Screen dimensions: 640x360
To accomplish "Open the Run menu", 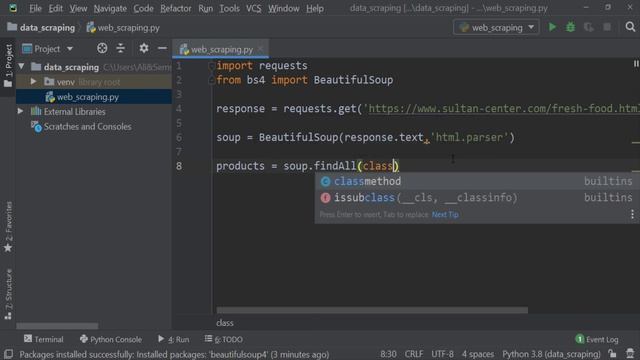I will 205,8.
